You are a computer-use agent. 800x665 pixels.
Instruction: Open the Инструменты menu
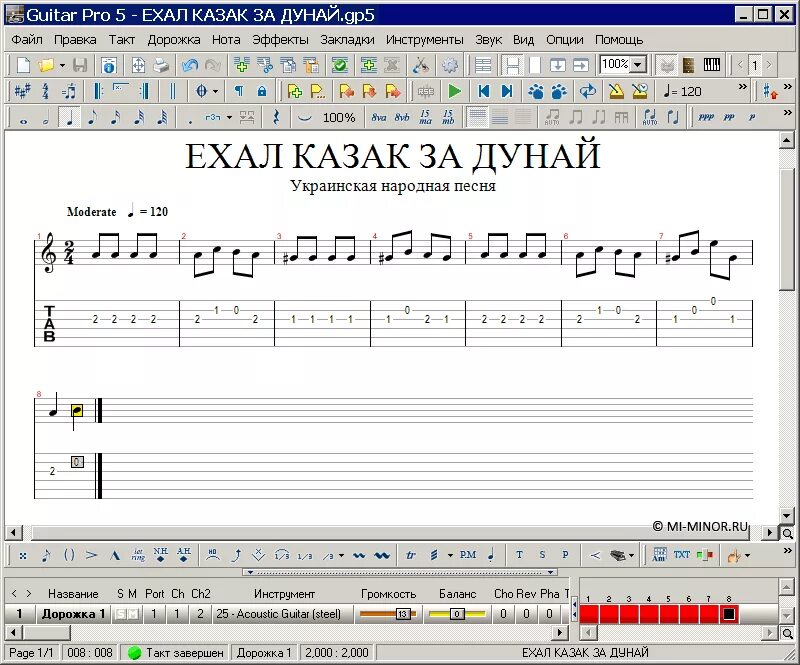click(424, 40)
